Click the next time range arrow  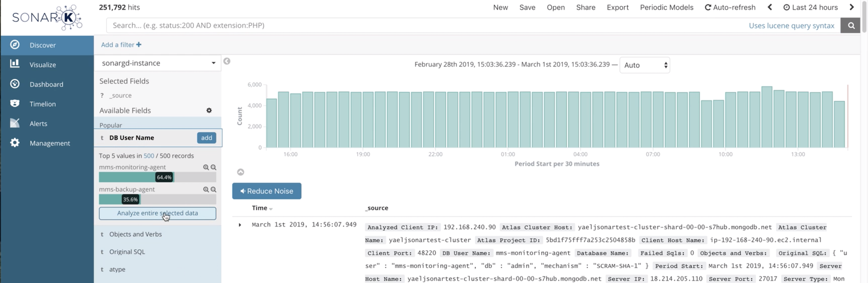851,7
